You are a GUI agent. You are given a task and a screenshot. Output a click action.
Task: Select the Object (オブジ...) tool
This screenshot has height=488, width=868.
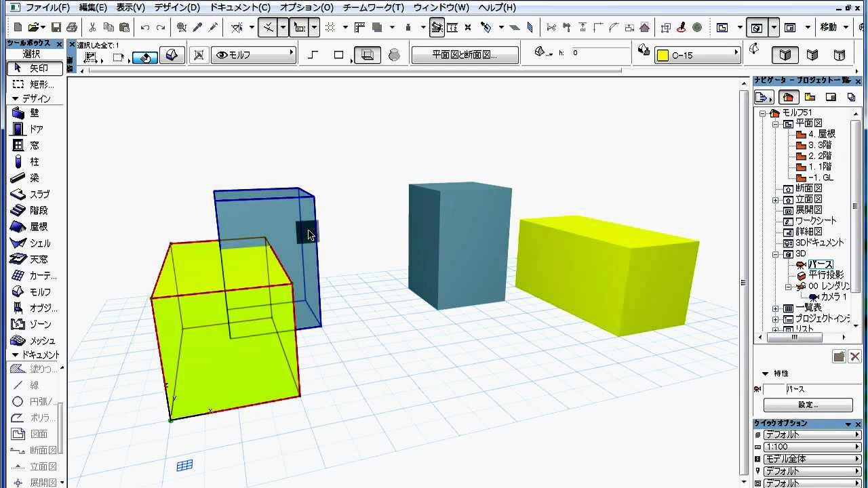tap(35, 308)
